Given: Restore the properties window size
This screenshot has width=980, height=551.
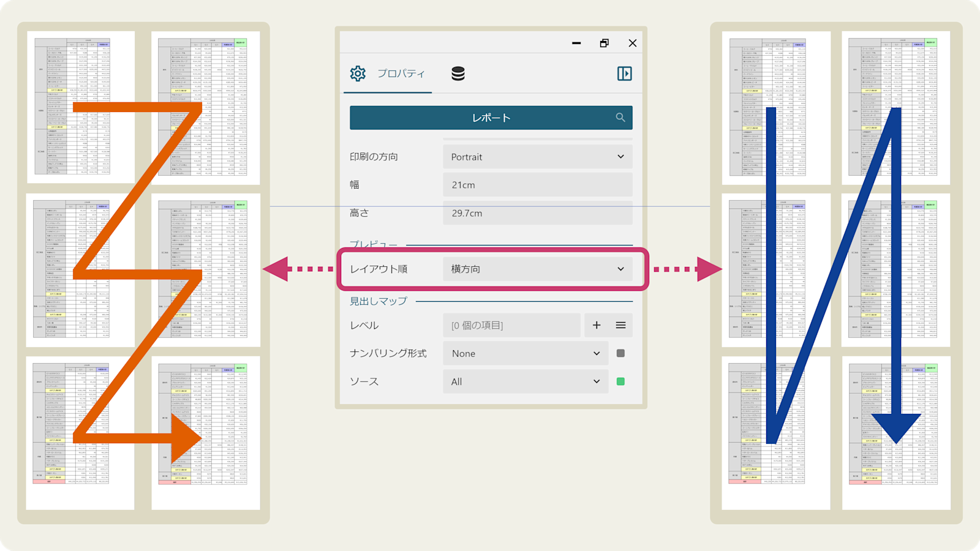Looking at the screenshot, I should pyautogui.click(x=605, y=43).
